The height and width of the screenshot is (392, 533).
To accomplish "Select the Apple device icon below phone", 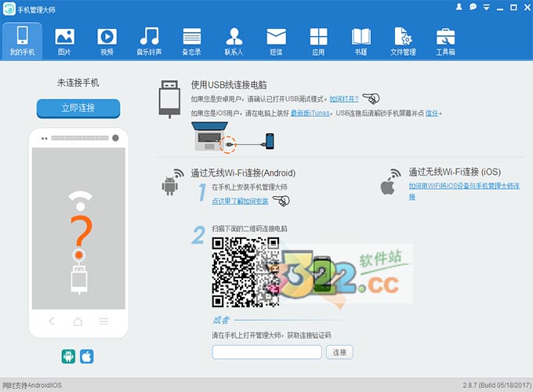I will point(87,356).
